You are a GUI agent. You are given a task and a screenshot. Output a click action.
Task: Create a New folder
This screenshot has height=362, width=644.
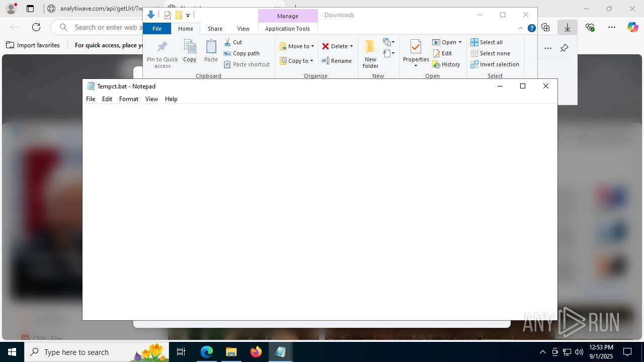pos(370,54)
